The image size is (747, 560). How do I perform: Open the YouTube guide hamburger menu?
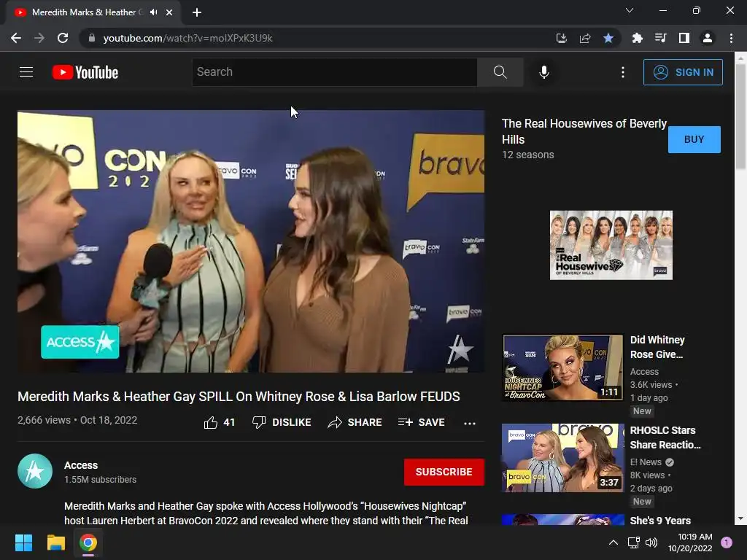coord(26,72)
